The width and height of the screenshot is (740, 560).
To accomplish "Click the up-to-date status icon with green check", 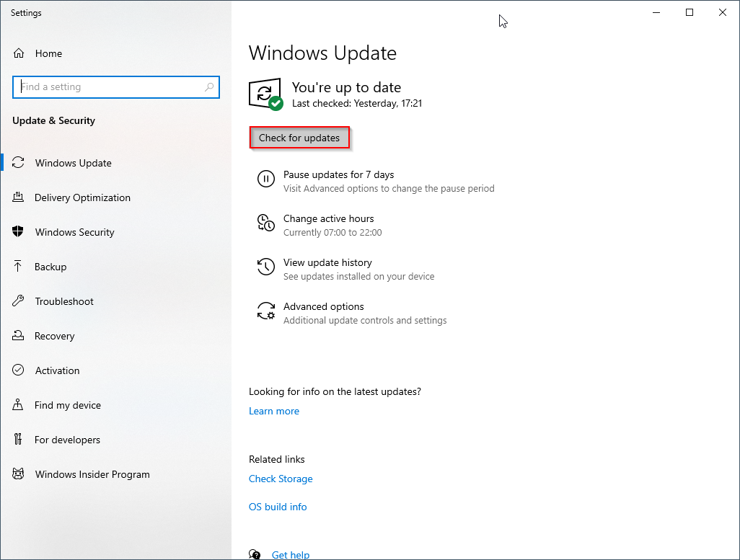I will pyautogui.click(x=265, y=94).
